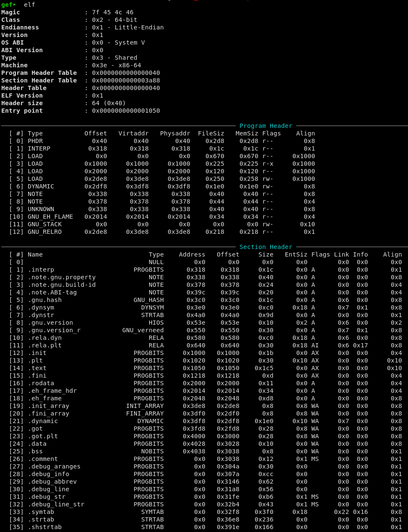
Task: Click the Program Header section title
Action: tap(266, 126)
